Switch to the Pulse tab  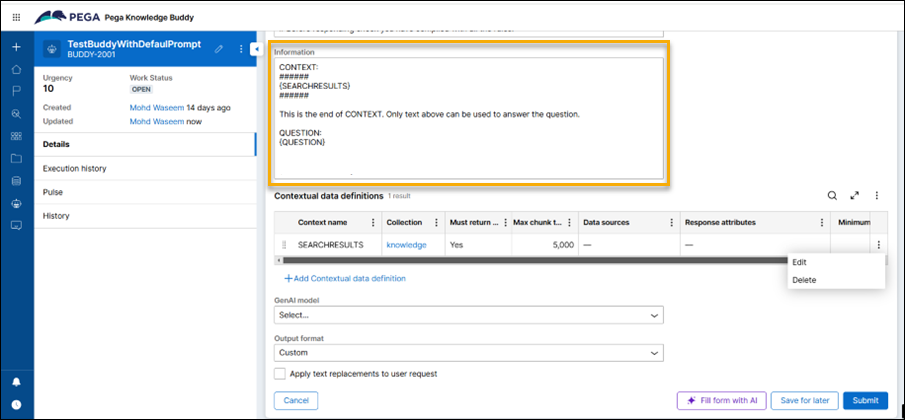tap(145, 192)
